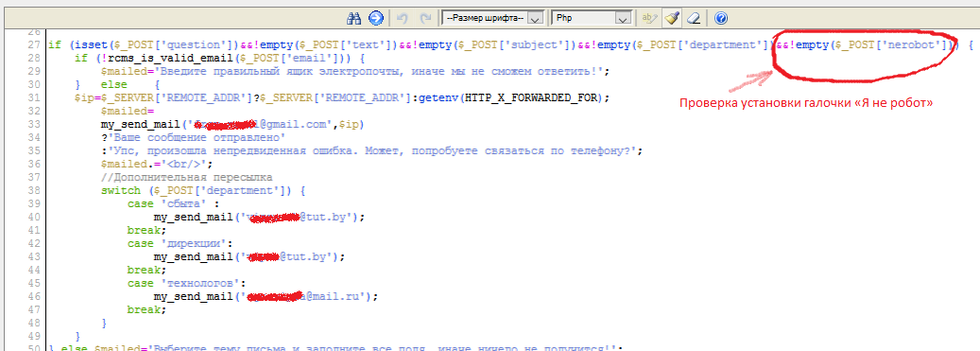Screen dimensions: 980x351
Task: Open the Php syntax language dropdown
Action: click(x=591, y=18)
